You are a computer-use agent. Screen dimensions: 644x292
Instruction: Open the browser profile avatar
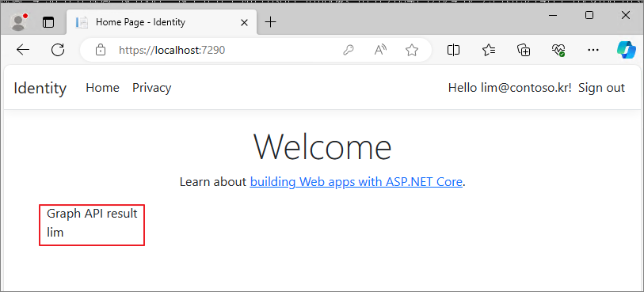(19, 22)
